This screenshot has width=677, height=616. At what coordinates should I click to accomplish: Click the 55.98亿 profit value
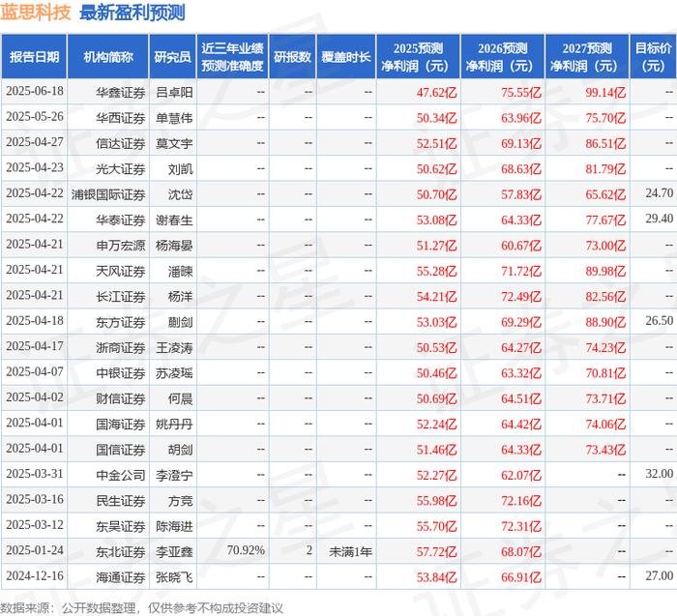click(x=436, y=501)
